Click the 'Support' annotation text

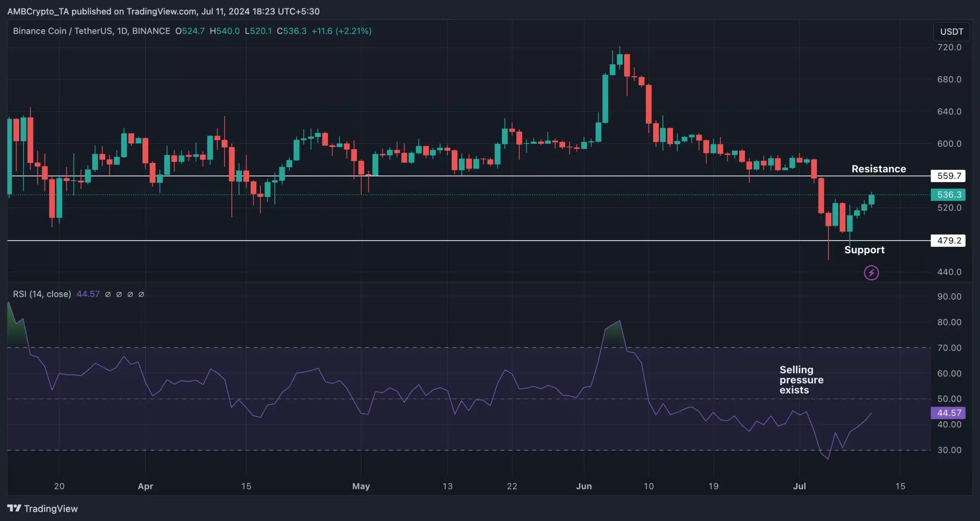pos(864,250)
